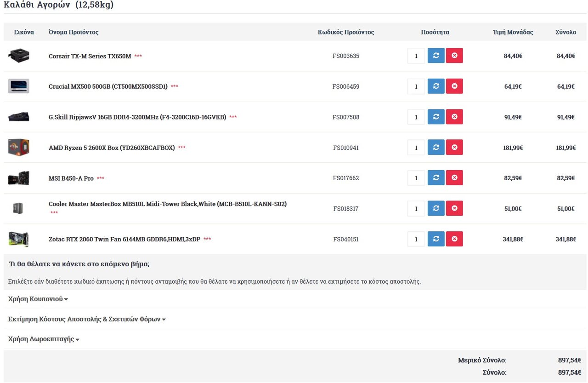Open Crucial MX500 SSD thumbnail
This screenshot has height=383, width=588.
pos(19,86)
